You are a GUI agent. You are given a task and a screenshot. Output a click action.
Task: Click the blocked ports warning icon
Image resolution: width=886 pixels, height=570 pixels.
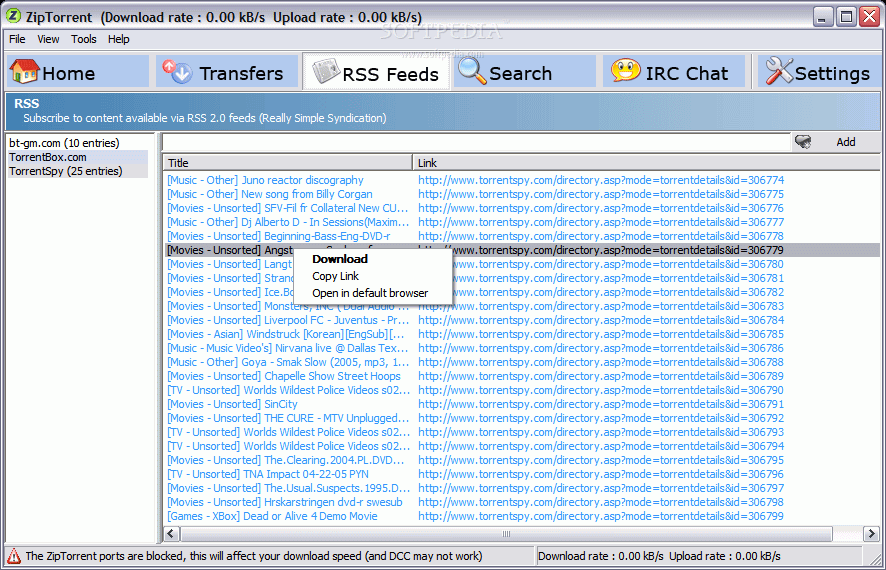(x=14, y=556)
